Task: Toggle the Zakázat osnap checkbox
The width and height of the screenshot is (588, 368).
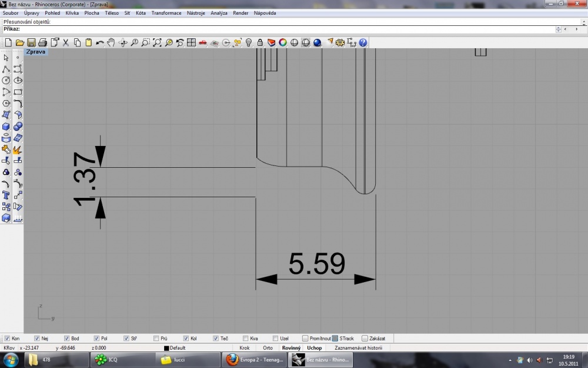Action: (x=365, y=339)
